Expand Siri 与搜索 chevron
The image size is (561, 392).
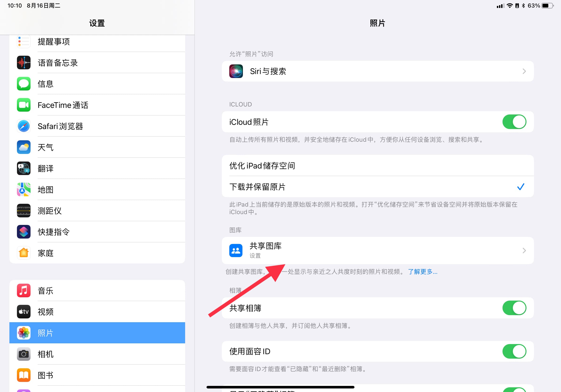[524, 71]
